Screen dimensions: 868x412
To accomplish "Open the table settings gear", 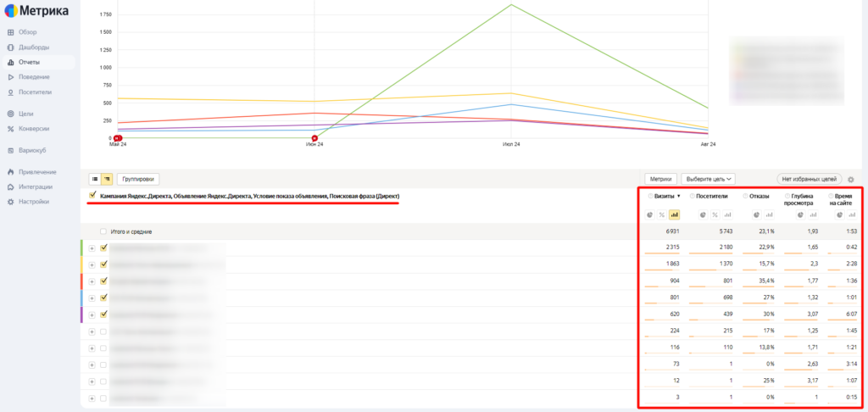I will pyautogui.click(x=851, y=180).
